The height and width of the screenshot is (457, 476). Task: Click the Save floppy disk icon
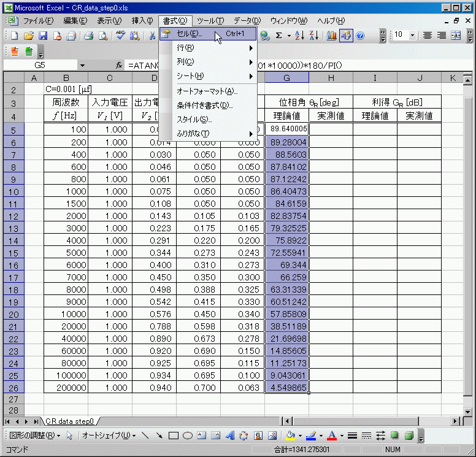pos(43,36)
